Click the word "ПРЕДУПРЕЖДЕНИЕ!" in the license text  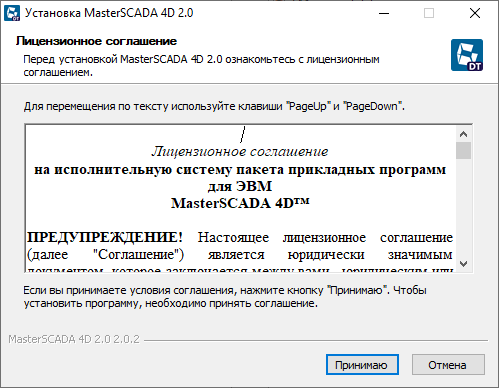pyautogui.click(x=105, y=237)
